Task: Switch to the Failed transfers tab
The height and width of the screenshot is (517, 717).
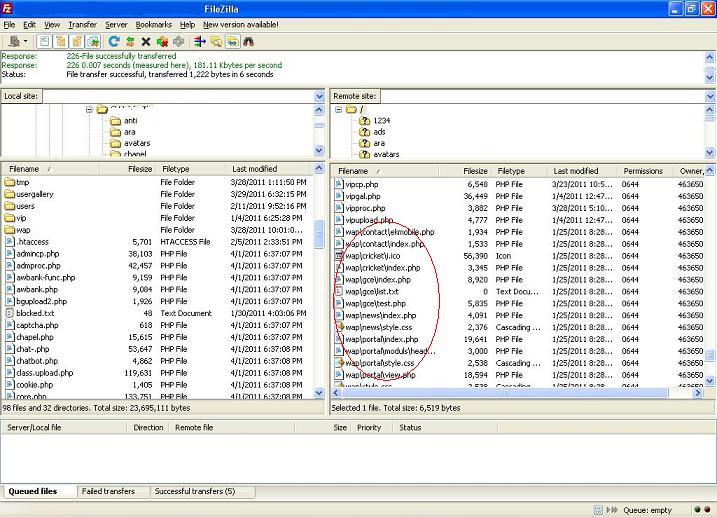Action: pyautogui.click(x=108, y=491)
